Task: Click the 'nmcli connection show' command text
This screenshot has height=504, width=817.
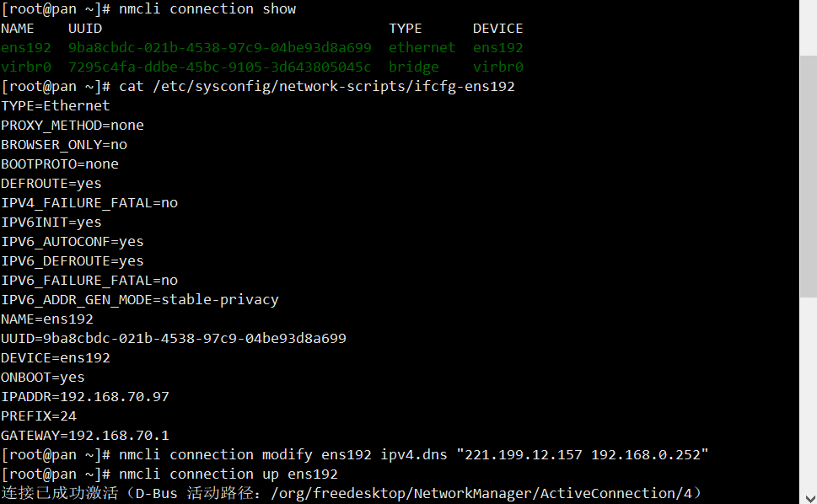Action: [207, 9]
